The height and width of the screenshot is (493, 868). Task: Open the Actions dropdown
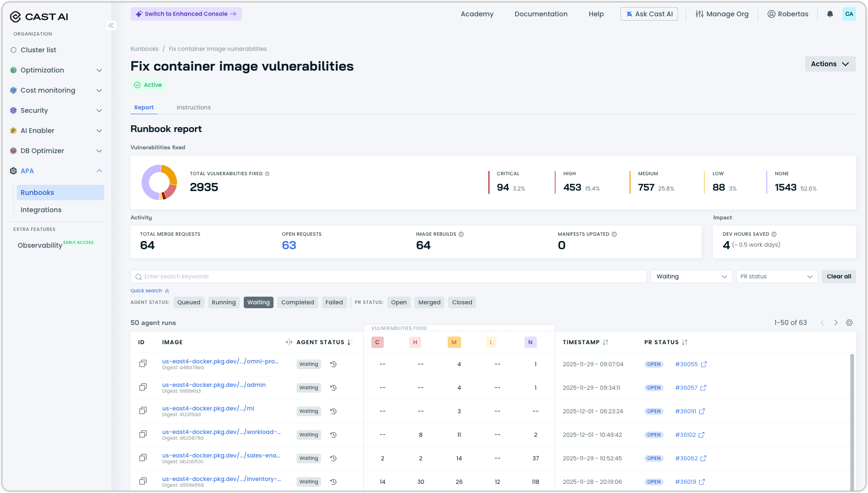(x=830, y=64)
